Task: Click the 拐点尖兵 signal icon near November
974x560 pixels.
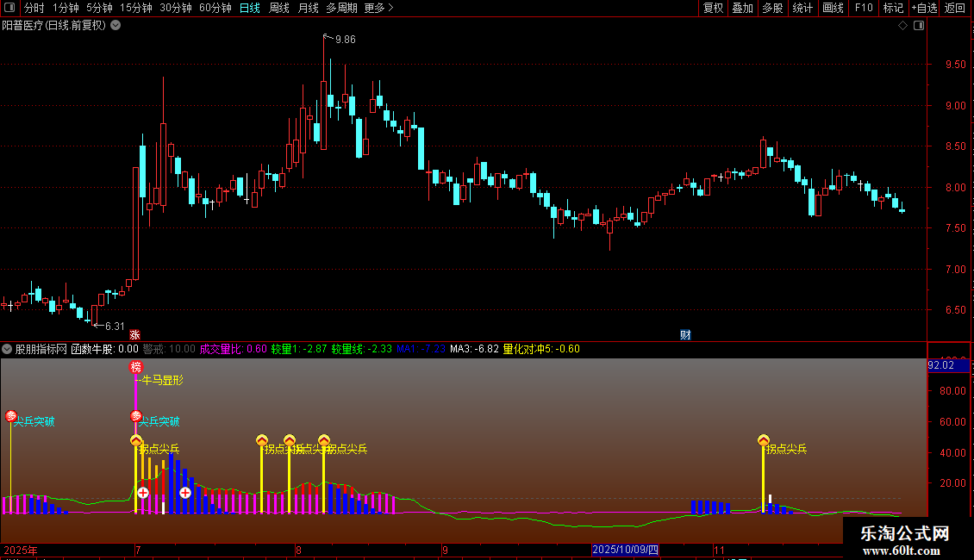Action: [x=764, y=440]
